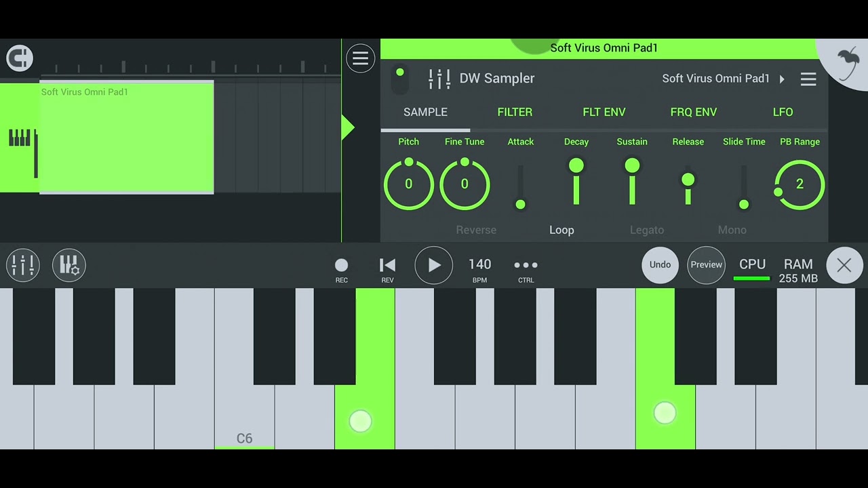Enable Legato mode
The image size is (868, 488).
point(647,230)
